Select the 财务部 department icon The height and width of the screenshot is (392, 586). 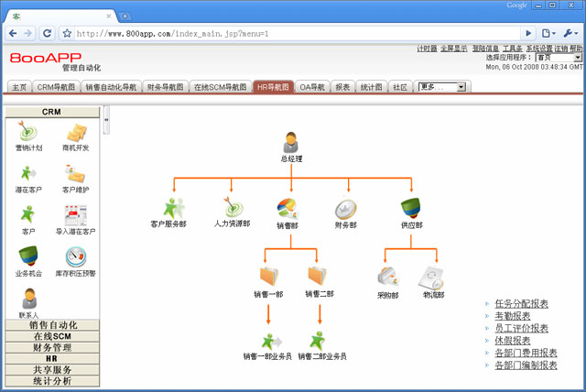click(345, 208)
